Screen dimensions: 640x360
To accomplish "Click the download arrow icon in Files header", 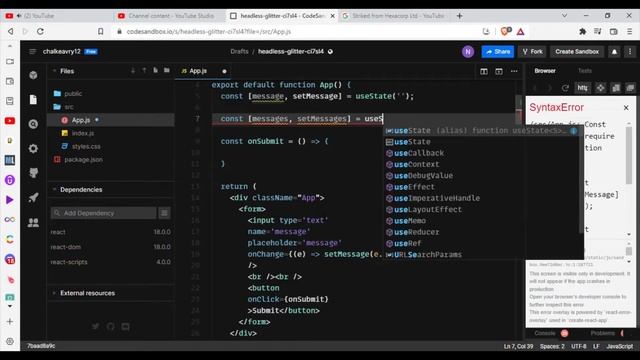I will 133,71.
